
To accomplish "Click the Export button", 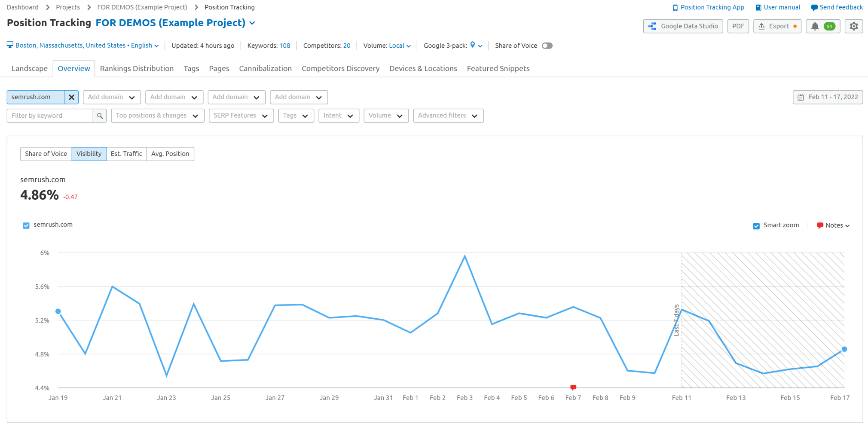I will pyautogui.click(x=777, y=26).
